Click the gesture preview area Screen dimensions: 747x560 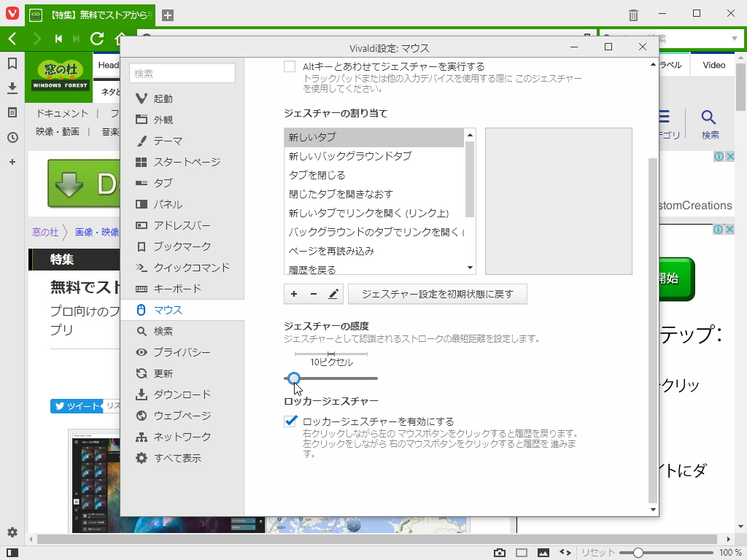[559, 201]
